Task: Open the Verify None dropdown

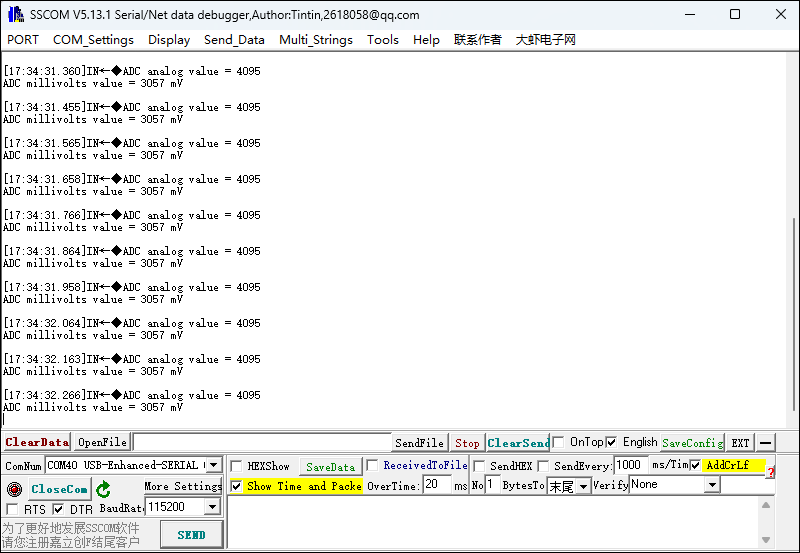Action: (x=711, y=485)
